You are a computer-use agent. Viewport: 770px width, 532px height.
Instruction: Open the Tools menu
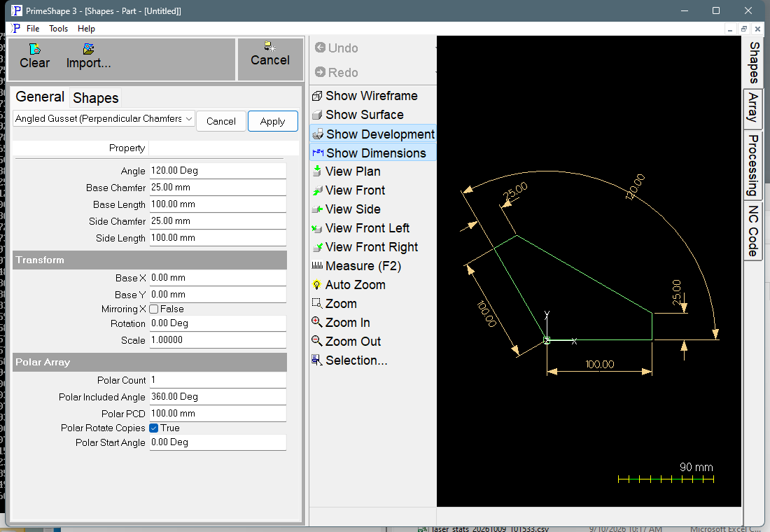58,29
